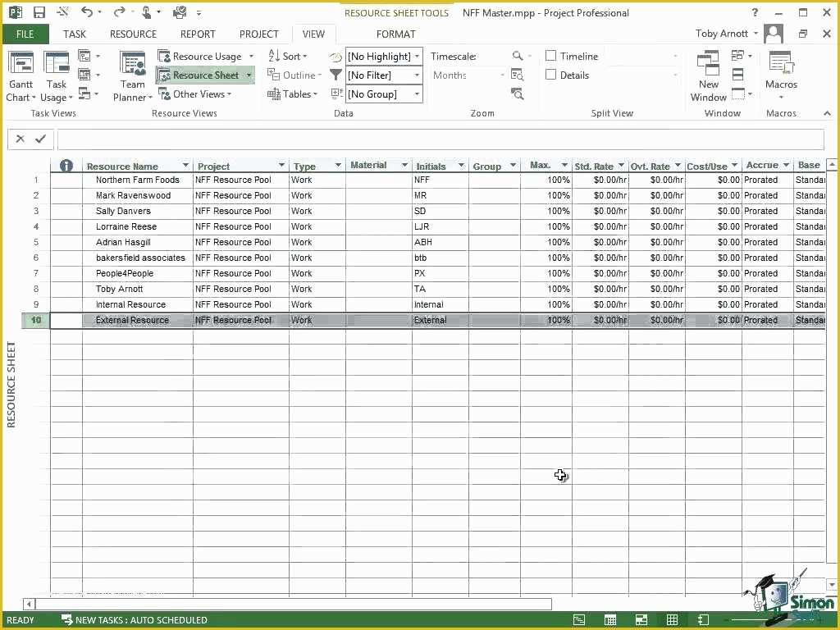840x630 pixels.
Task: Switch to Resource Sheet view in status bar
Action: [673, 620]
